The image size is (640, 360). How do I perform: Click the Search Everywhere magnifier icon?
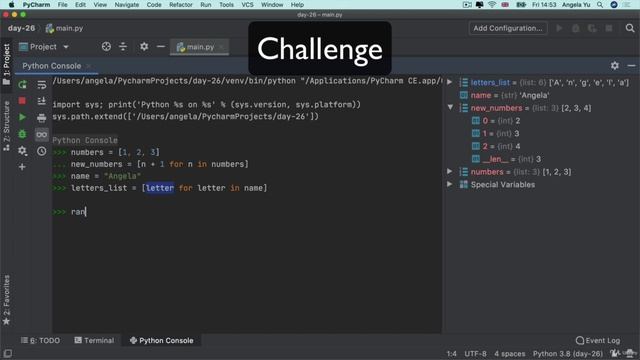pyautogui.click(x=630, y=28)
